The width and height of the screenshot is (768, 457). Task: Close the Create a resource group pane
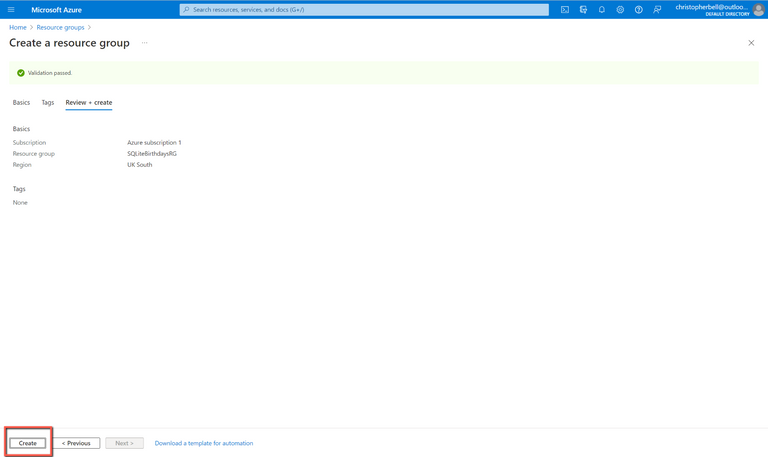[751, 43]
